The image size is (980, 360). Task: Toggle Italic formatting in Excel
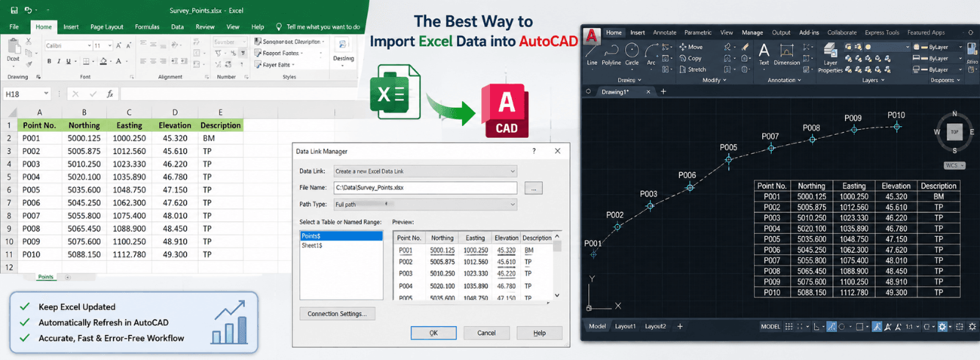click(x=57, y=62)
